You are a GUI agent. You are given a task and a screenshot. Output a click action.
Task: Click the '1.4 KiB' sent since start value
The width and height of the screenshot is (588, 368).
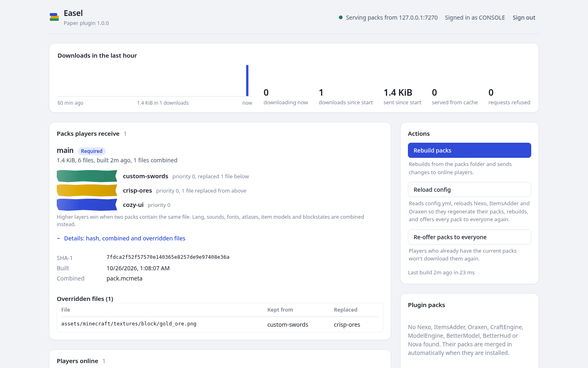click(x=398, y=92)
